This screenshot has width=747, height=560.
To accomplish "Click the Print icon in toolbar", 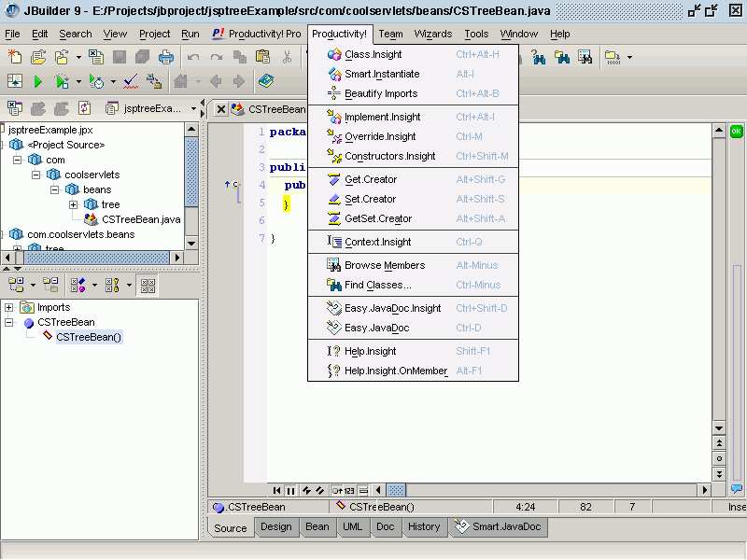I will 166,57.
